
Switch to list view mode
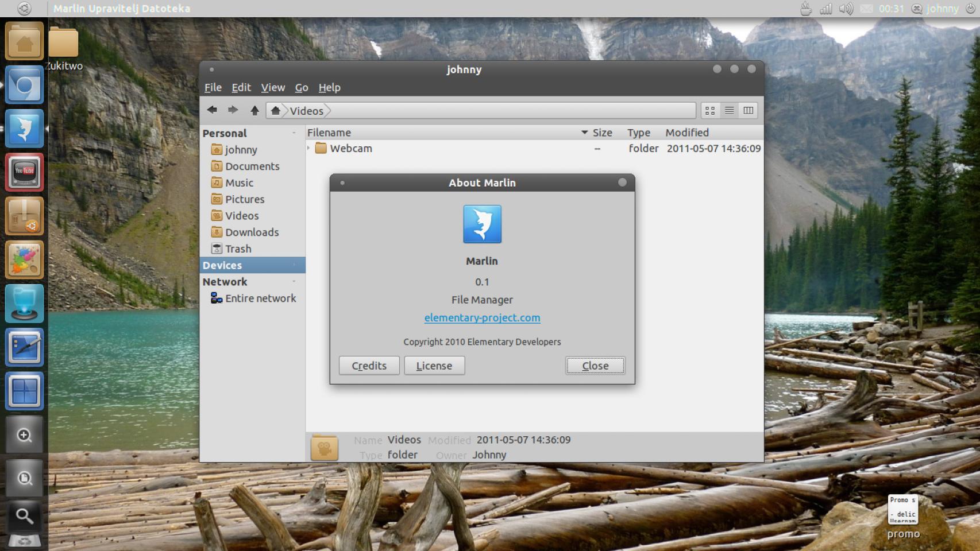pyautogui.click(x=729, y=110)
